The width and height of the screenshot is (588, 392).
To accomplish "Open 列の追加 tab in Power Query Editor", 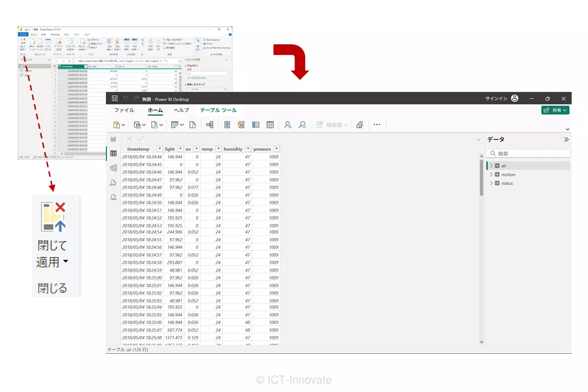I will pyautogui.click(x=55, y=35).
